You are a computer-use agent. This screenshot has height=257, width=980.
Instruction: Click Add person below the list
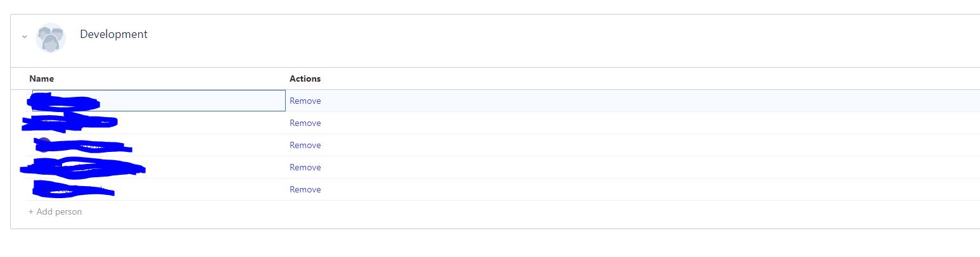coord(55,211)
